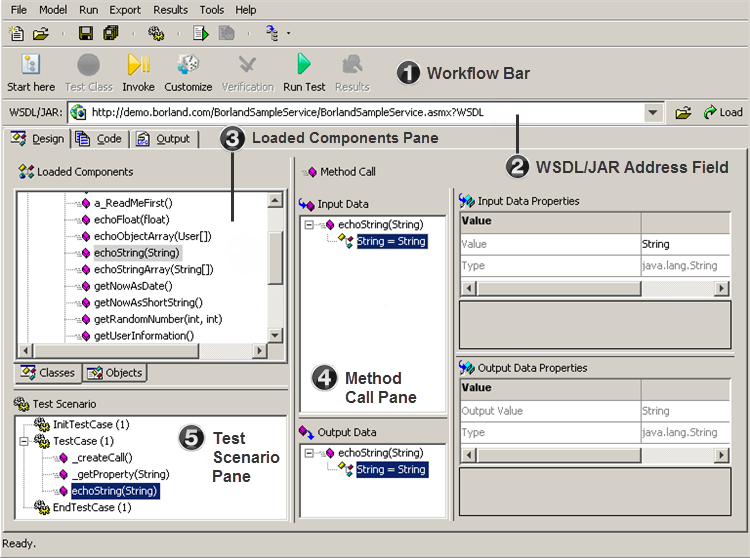This screenshot has height=558, width=750.
Task: Collapse echoString(String) node in Output Data
Action: [311, 453]
